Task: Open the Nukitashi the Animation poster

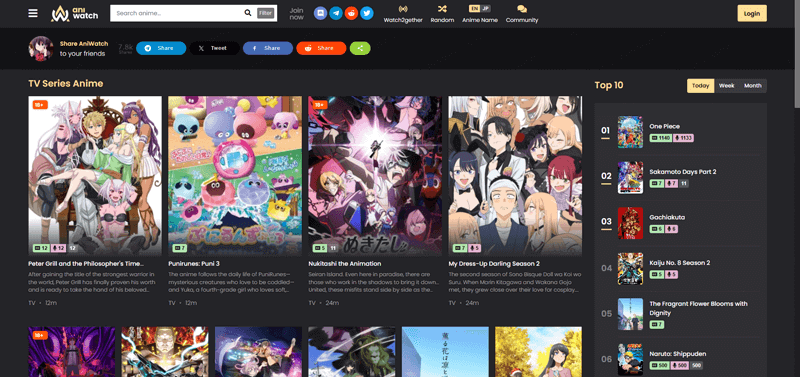Action: 375,175
